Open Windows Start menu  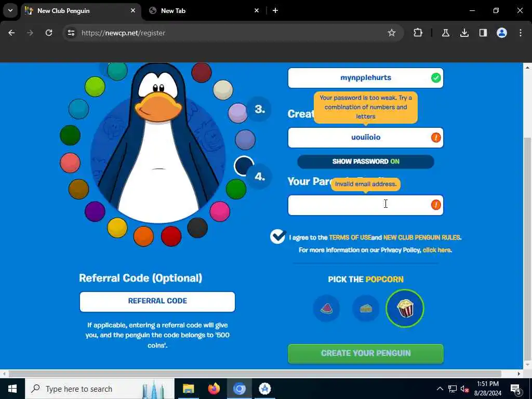pyautogui.click(x=12, y=389)
